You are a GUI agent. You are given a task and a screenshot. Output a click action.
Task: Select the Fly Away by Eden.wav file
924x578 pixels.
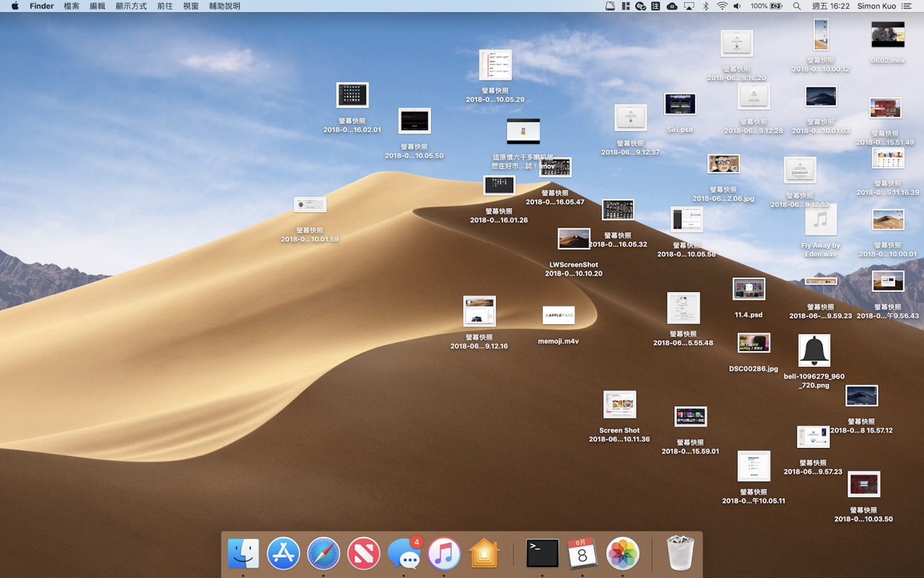coord(821,220)
